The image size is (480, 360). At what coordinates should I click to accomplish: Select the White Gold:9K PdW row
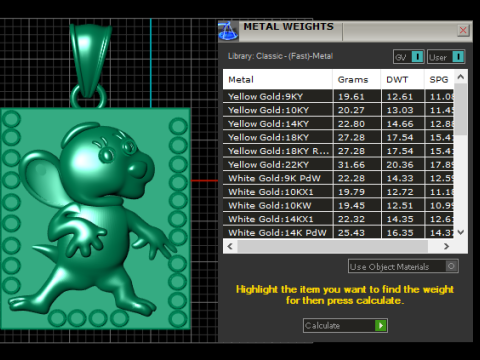[x=338, y=178]
